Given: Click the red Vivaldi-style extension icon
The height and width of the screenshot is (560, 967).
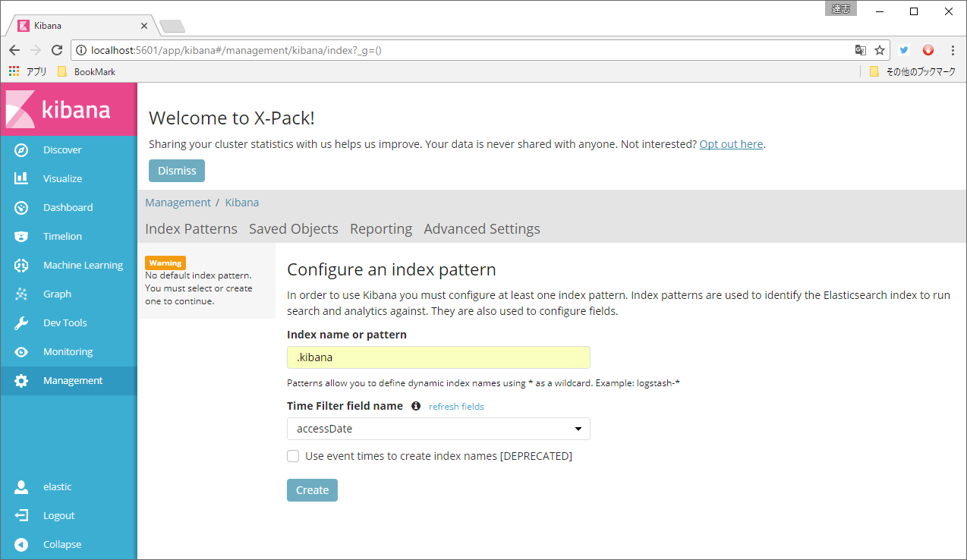Looking at the screenshot, I should pos(928,50).
